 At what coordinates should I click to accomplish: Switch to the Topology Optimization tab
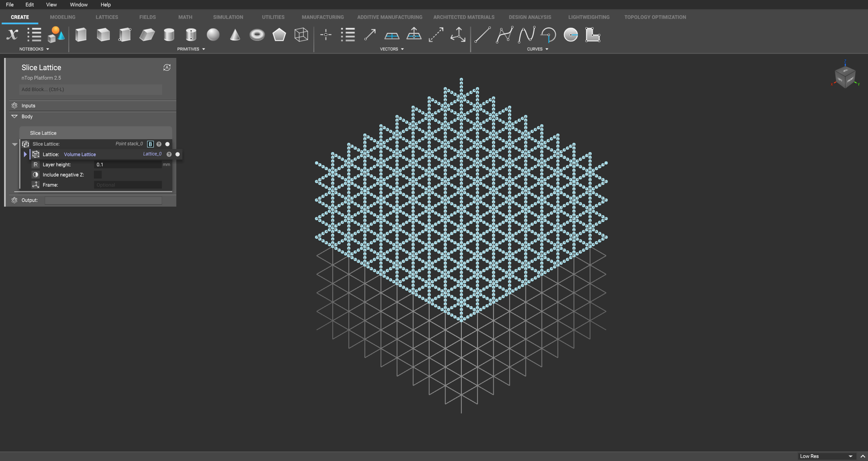pyautogui.click(x=655, y=17)
